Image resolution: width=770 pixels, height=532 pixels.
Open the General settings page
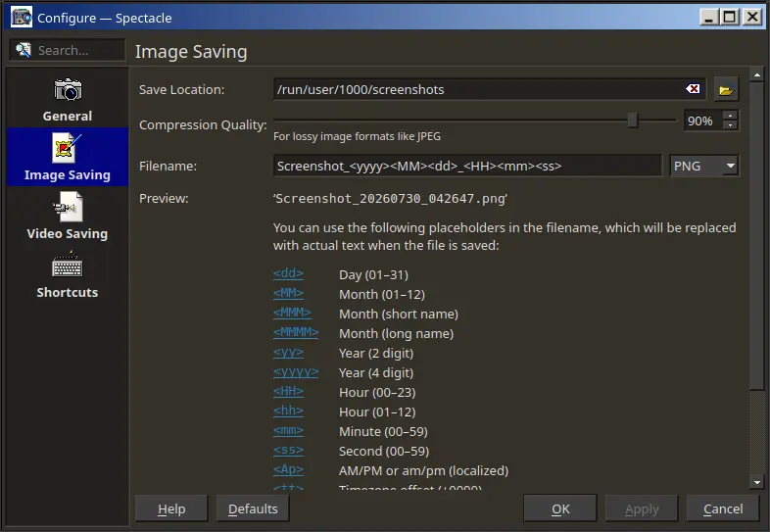tap(68, 100)
